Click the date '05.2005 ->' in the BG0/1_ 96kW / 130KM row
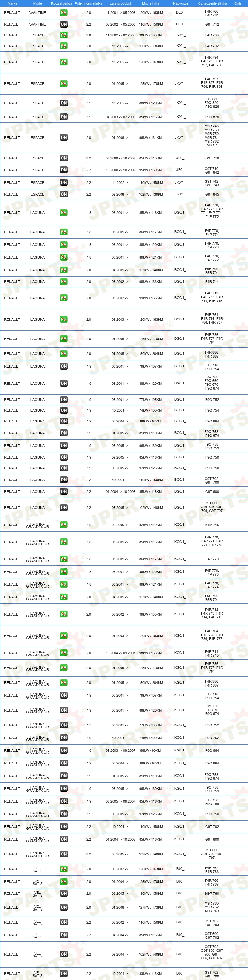Viewport: 248px width, 980px height. [x=120, y=446]
